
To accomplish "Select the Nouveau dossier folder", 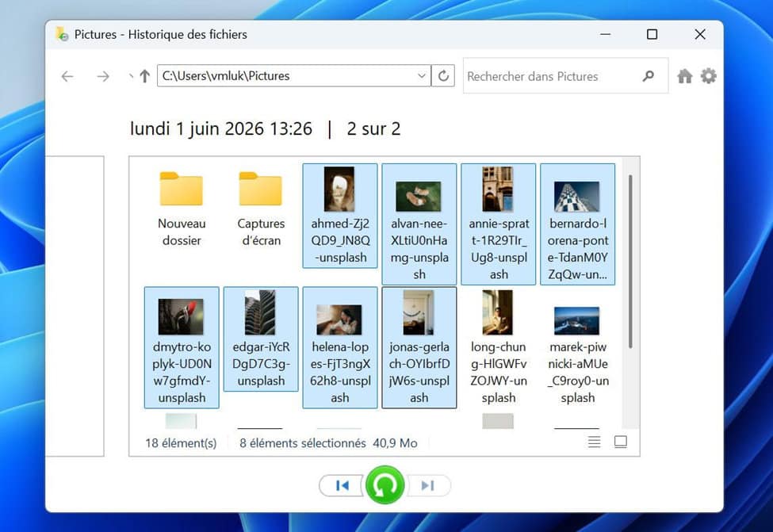I will point(182,209).
